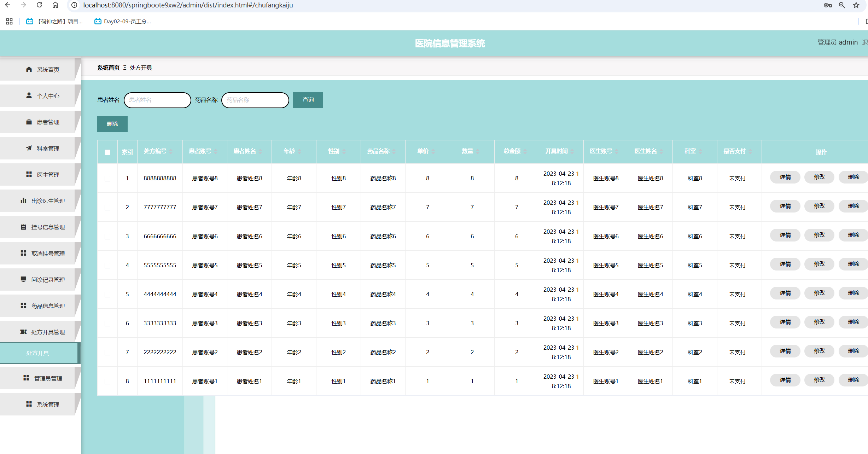The height and width of the screenshot is (454, 868).
Task: Click the ticket icon beside 处方开具管理
Action: pos(23,332)
